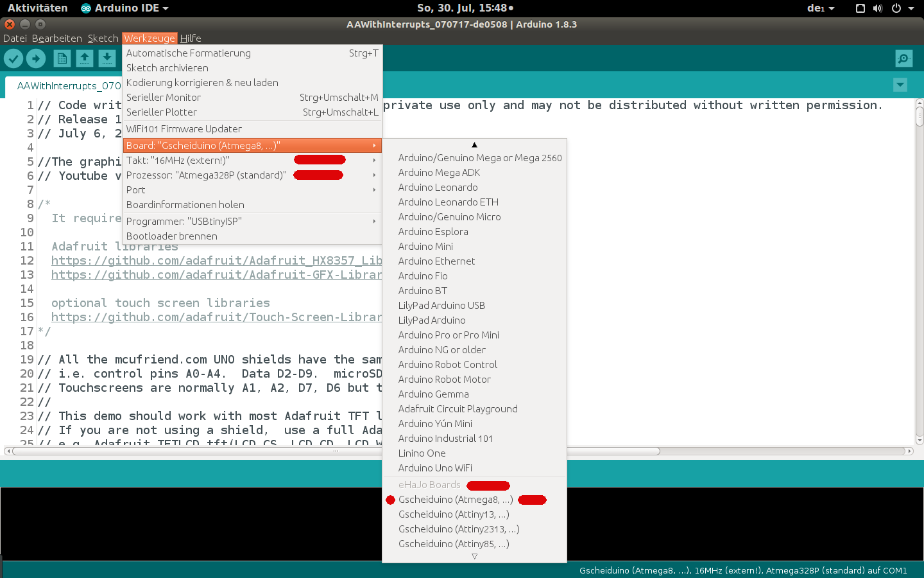Click the Adafruit-GFX-Library link
Screen dimensions: 924x578
(x=216, y=275)
